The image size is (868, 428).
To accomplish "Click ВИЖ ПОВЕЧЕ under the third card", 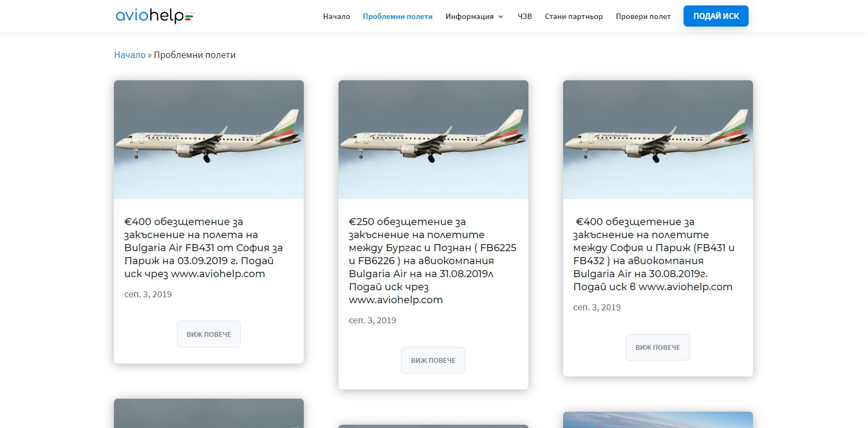I will click(658, 347).
